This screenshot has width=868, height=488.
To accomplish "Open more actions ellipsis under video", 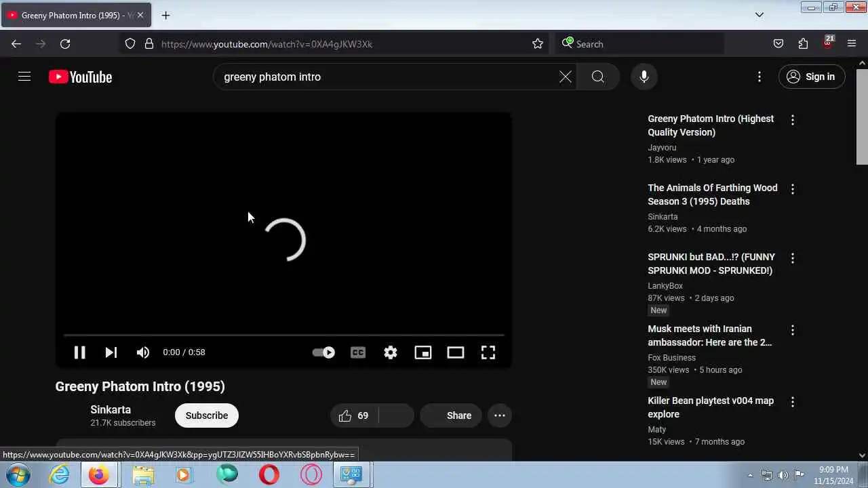I will pyautogui.click(x=500, y=415).
